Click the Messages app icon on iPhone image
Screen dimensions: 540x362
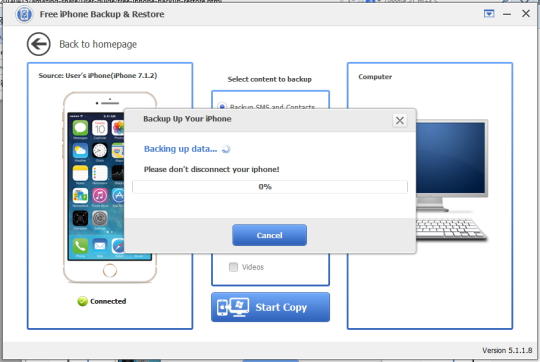point(80,128)
